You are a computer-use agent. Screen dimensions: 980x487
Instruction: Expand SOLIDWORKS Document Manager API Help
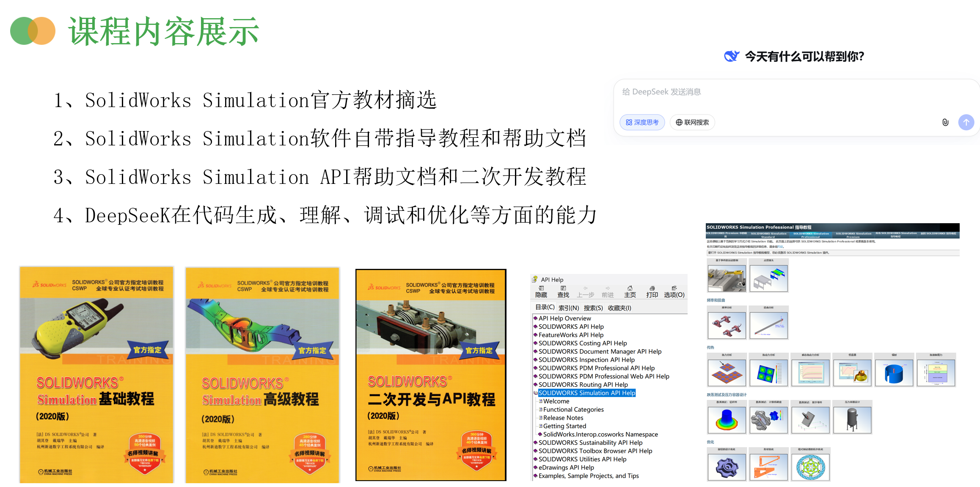[x=535, y=351]
